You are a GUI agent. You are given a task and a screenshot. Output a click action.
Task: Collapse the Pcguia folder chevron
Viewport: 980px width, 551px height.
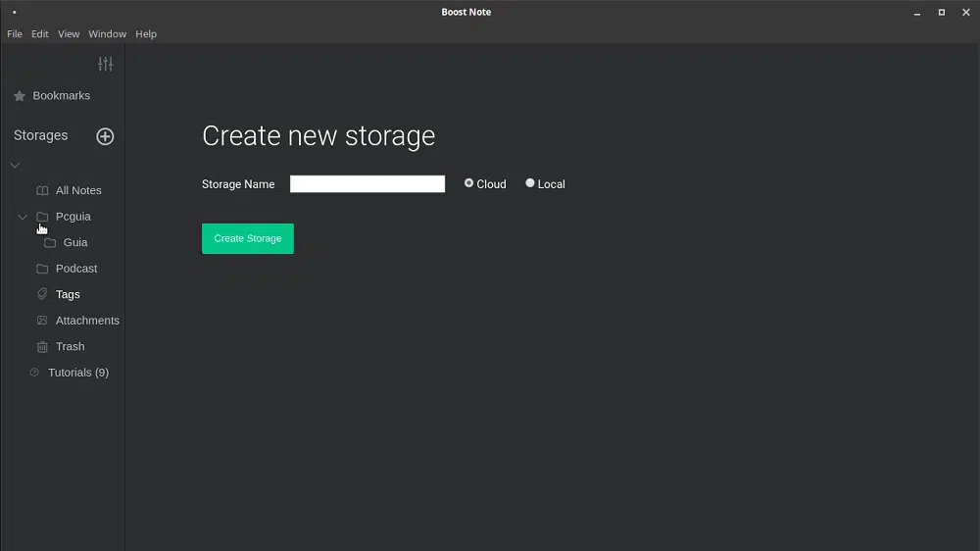(x=23, y=217)
